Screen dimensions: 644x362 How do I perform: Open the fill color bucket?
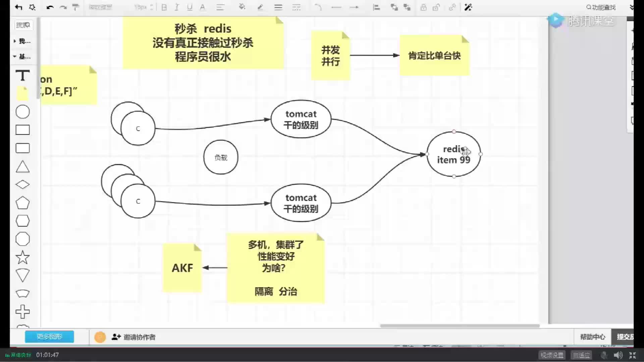[242, 7]
